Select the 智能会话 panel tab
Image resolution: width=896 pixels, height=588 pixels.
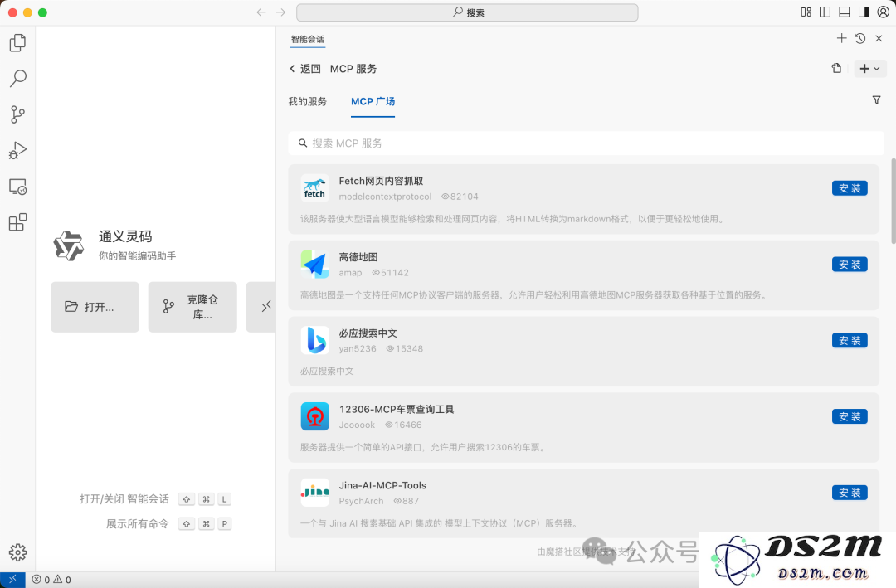tap(308, 40)
